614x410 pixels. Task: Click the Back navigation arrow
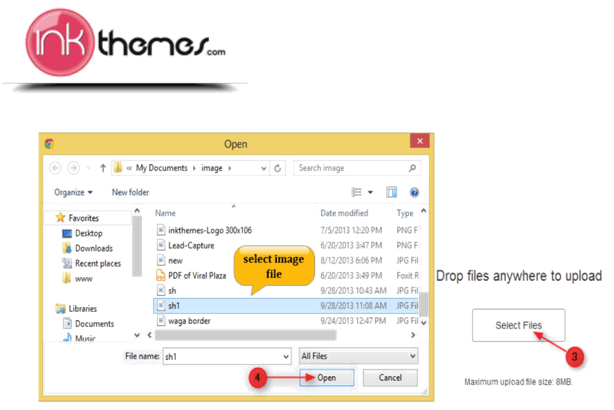(56, 168)
